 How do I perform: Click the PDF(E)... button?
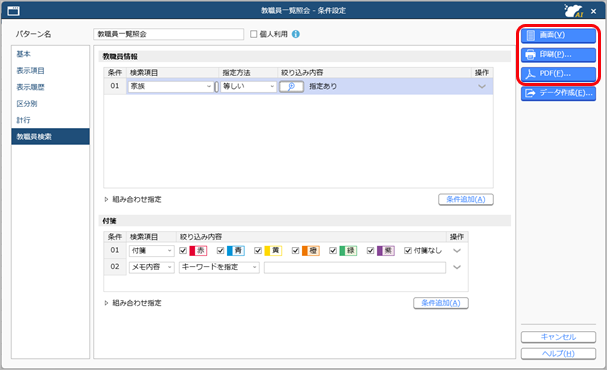point(558,74)
